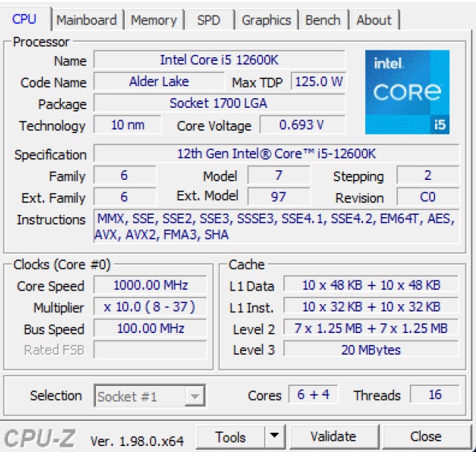Click the Ext. Family value box
The height and width of the screenshot is (452, 476).
point(125,197)
